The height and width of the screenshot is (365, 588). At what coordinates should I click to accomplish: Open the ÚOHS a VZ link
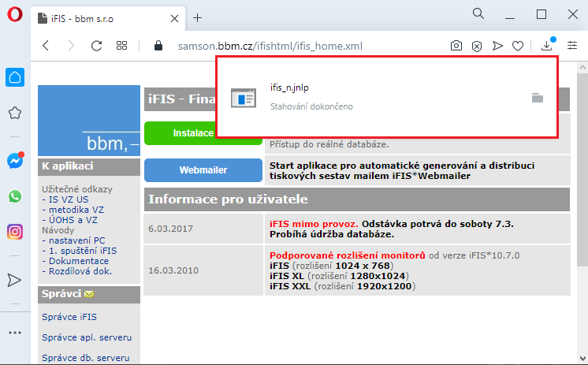pos(73,220)
